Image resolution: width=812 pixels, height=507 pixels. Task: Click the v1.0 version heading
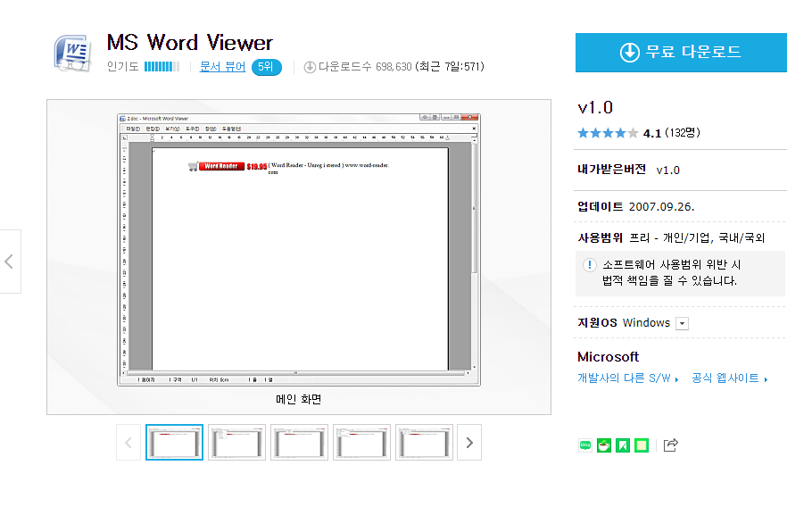click(x=595, y=108)
